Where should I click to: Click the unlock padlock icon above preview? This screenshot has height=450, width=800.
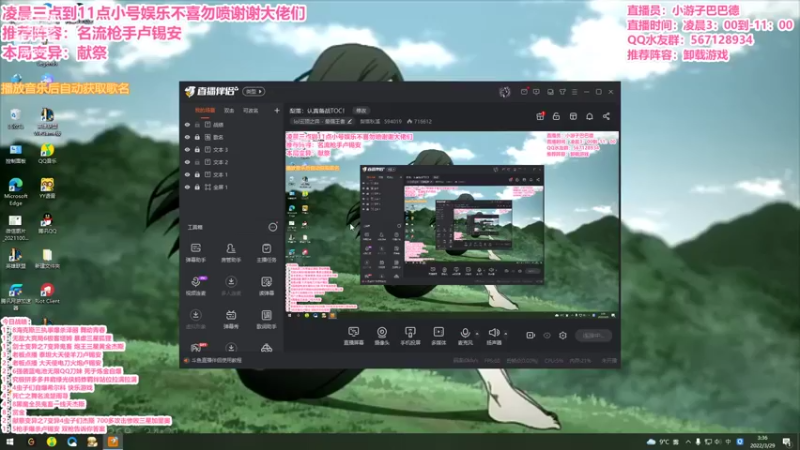[556, 116]
